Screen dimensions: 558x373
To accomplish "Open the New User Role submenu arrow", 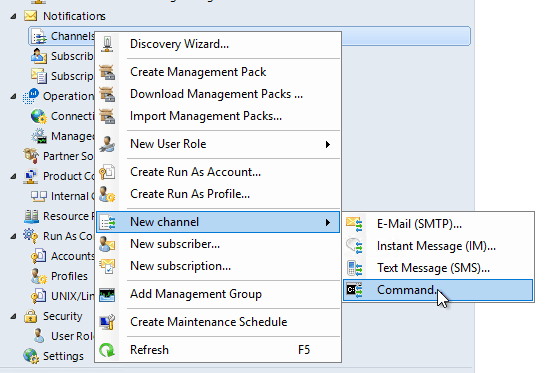I will [328, 144].
